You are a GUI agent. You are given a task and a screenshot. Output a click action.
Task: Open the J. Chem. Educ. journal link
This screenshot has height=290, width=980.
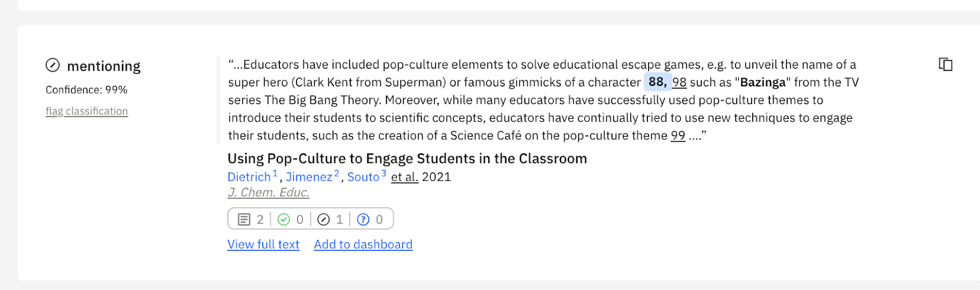(268, 193)
